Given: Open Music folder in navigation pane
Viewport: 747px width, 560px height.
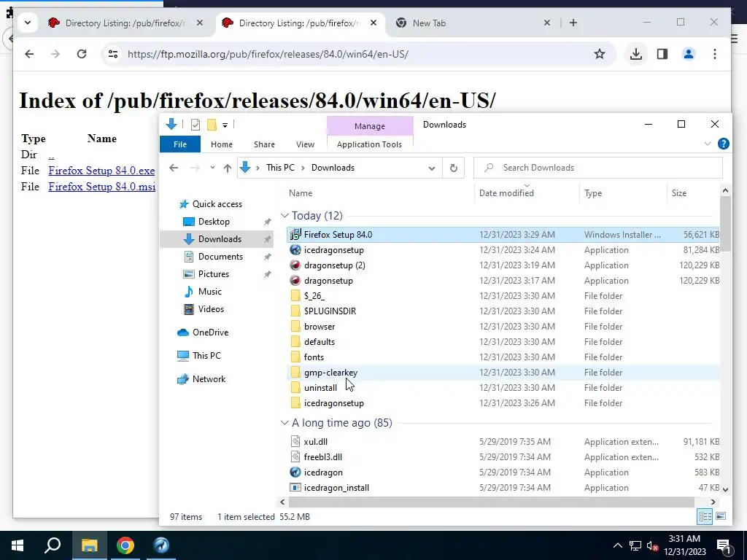Looking at the screenshot, I should [x=209, y=292].
